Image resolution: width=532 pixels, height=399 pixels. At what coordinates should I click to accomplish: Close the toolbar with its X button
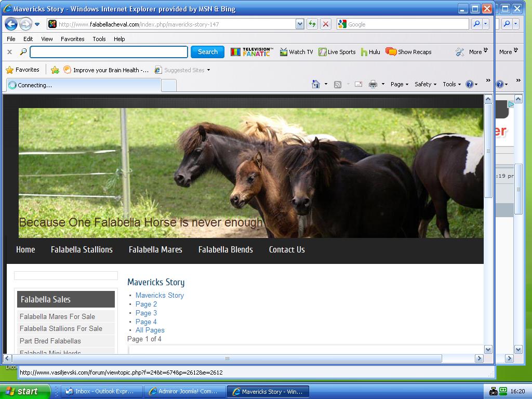pyautogui.click(x=10, y=52)
